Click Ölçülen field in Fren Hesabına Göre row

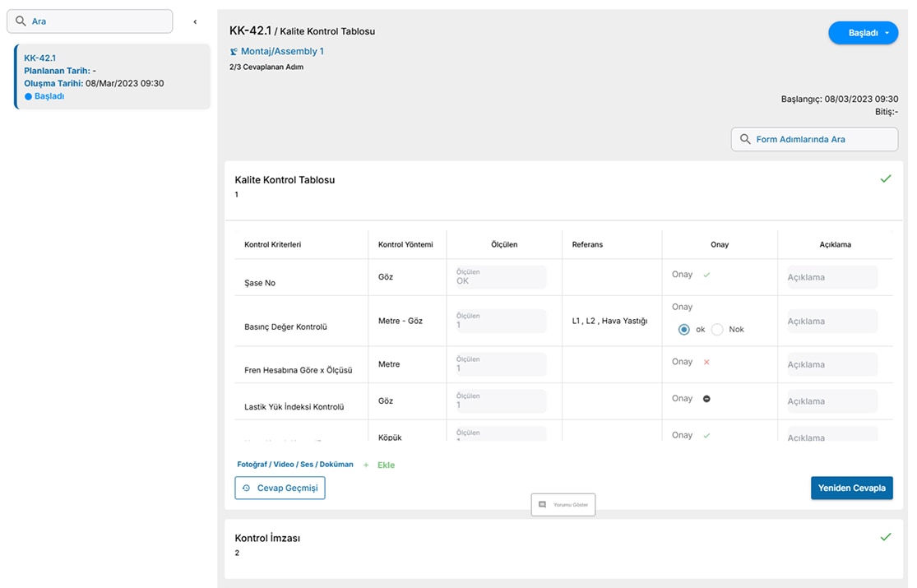pyautogui.click(x=501, y=364)
